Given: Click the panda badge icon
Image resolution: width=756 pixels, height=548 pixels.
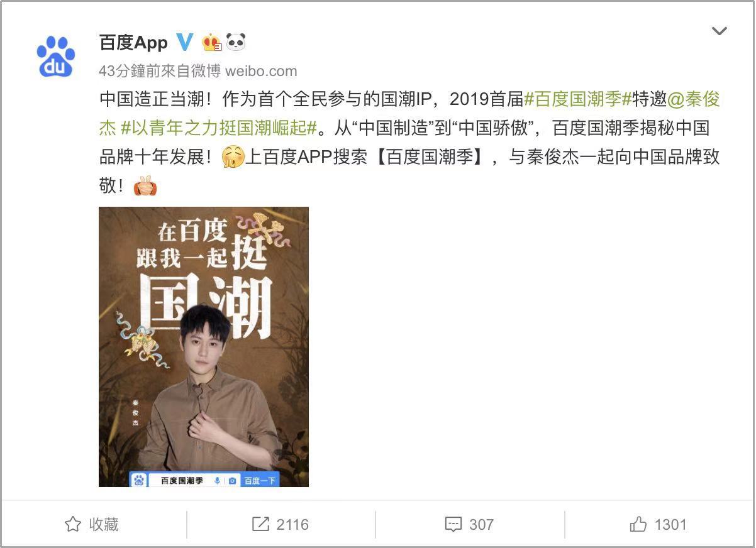Looking at the screenshot, I should [236, 42].
